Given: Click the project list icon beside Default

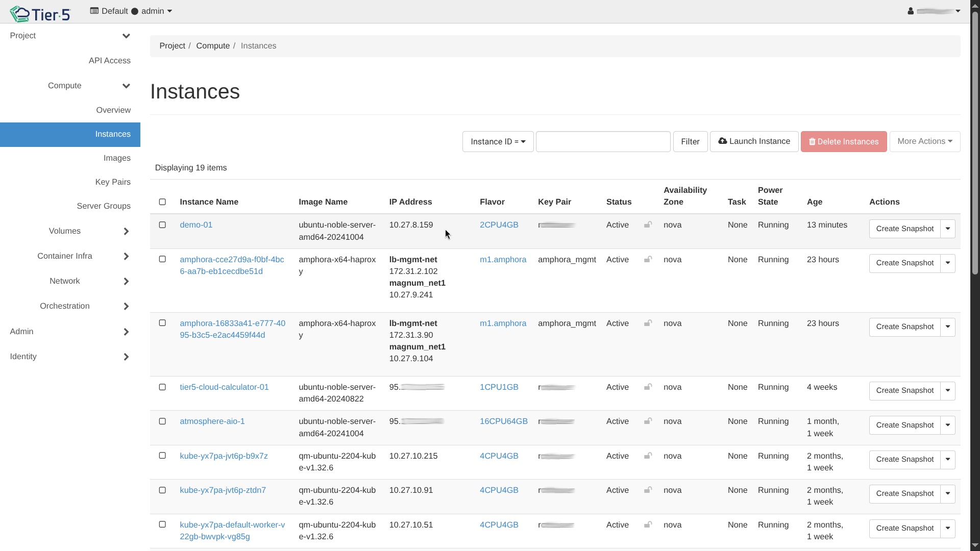Looking at the screenshot, I should click(94, 11).
